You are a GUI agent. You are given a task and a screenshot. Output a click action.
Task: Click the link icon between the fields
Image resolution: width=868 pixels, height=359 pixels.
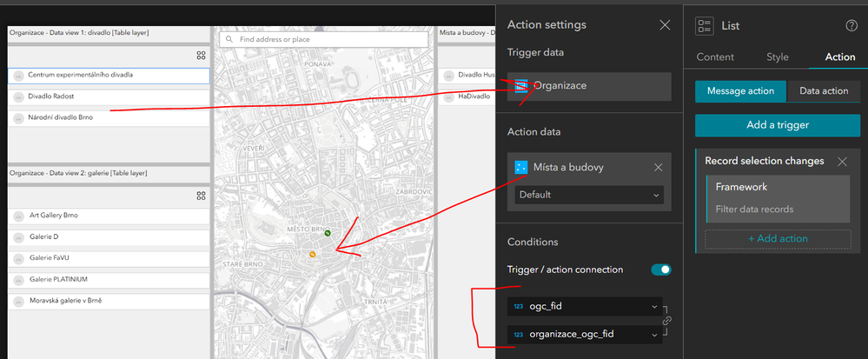pyautogui.click(x=666, y=321)
